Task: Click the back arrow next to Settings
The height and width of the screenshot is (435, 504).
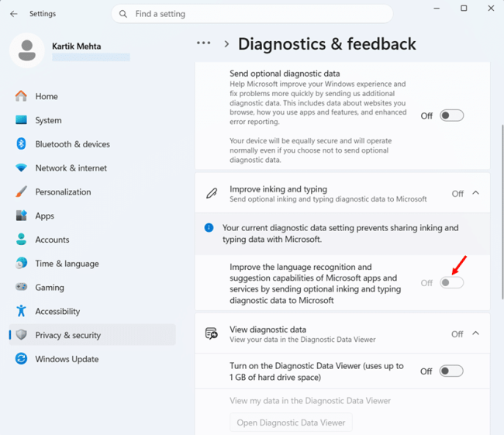Action: (13, 14)
